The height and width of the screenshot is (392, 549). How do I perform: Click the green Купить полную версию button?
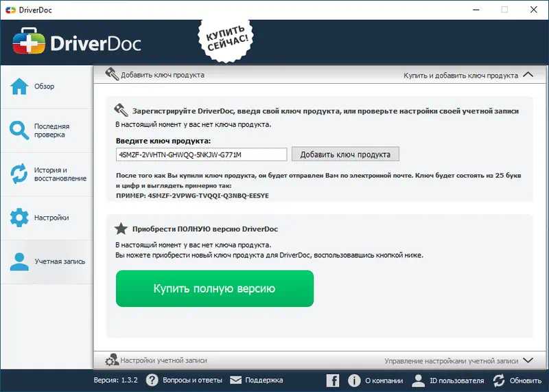pyautogui.click(x=215, y=288)
